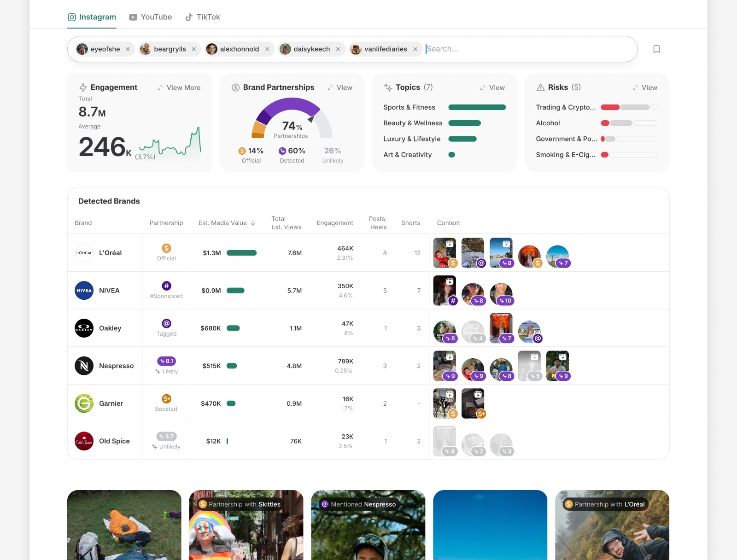
Task: Click the Shorts column header
Action: (x=410, y=223)
